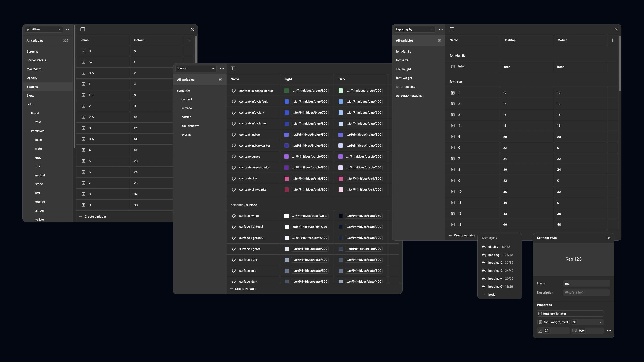Click the Name input field showing md
Screen dimensions: 644x362
coord(586,283)
